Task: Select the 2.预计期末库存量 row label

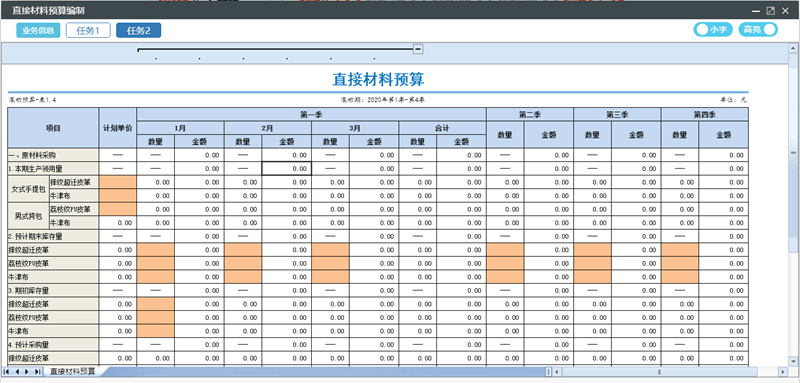Action: click(x=53, y=237)
